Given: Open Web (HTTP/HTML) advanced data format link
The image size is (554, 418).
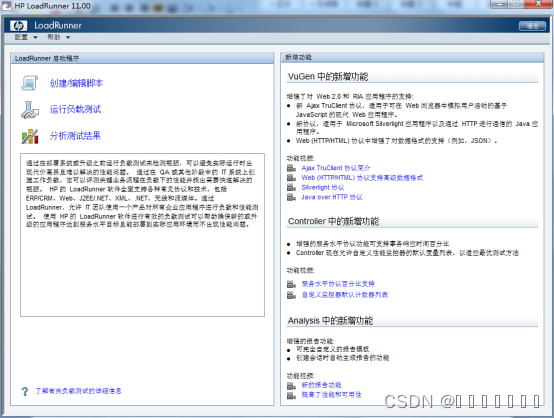Looking at the screenshot, I should coord(362,177).
